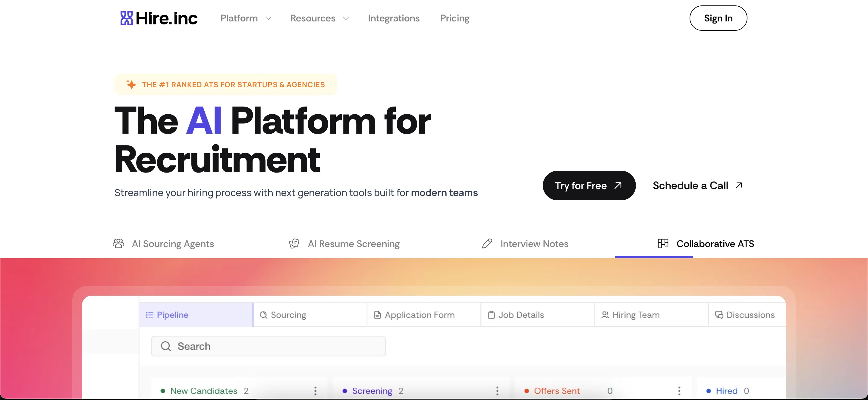868x400 pixels.
Task: Open the Screening column options menu
Action: (x=497, y=391)
